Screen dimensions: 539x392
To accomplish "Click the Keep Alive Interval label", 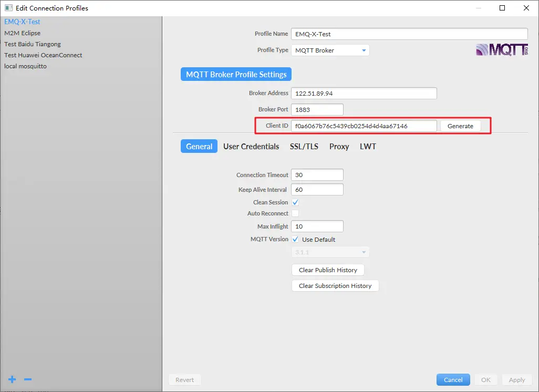I will pos(263,190).
